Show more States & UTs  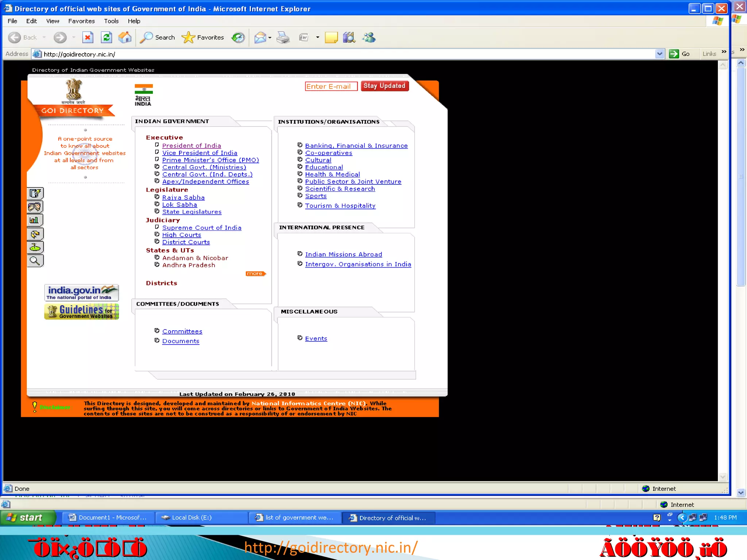[255, 273]
